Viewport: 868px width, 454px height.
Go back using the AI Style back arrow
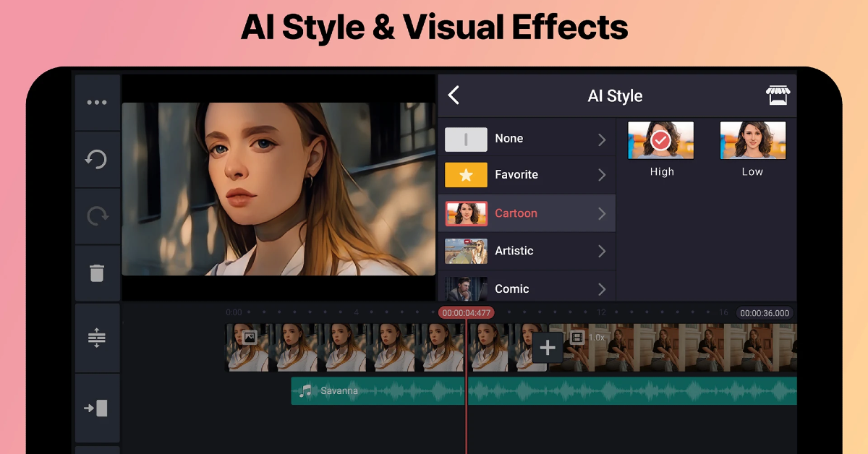tap(454, 95)
